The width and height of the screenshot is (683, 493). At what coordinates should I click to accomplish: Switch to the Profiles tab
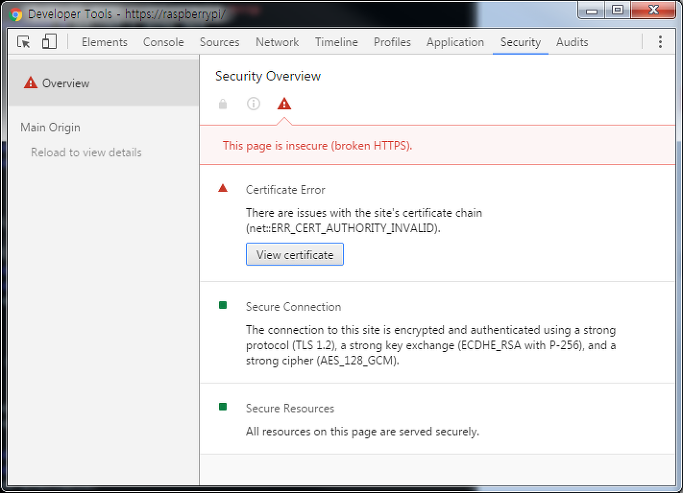[x=392, y=42]
